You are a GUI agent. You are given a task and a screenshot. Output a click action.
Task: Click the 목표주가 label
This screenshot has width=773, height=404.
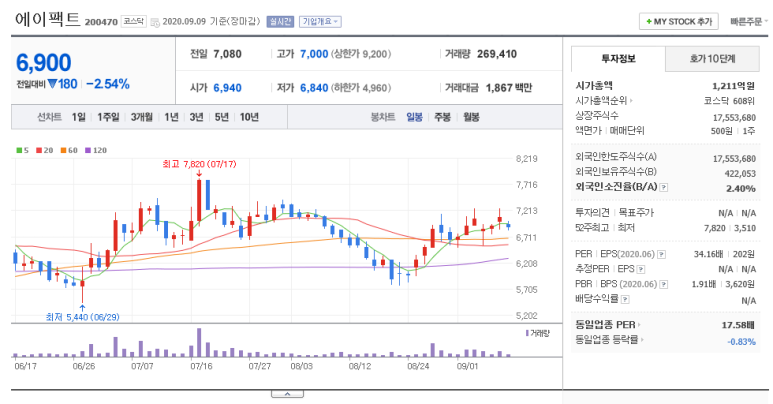[636, 213]
